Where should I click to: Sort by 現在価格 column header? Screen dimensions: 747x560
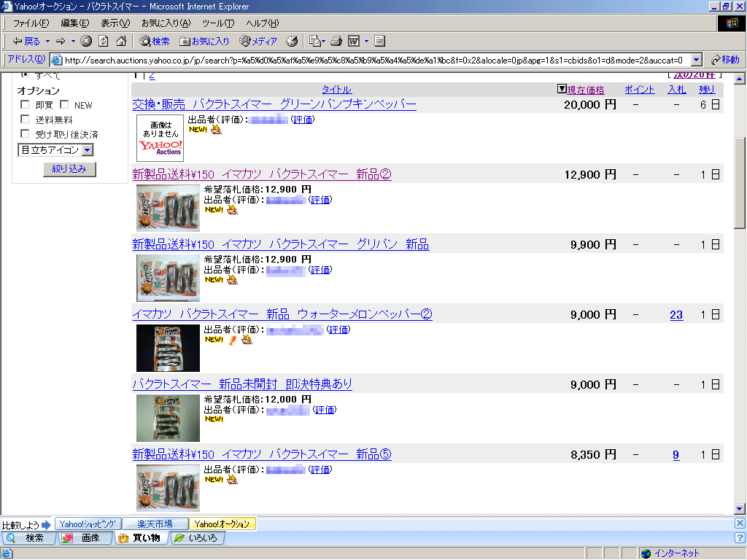[x=586, y=90]
